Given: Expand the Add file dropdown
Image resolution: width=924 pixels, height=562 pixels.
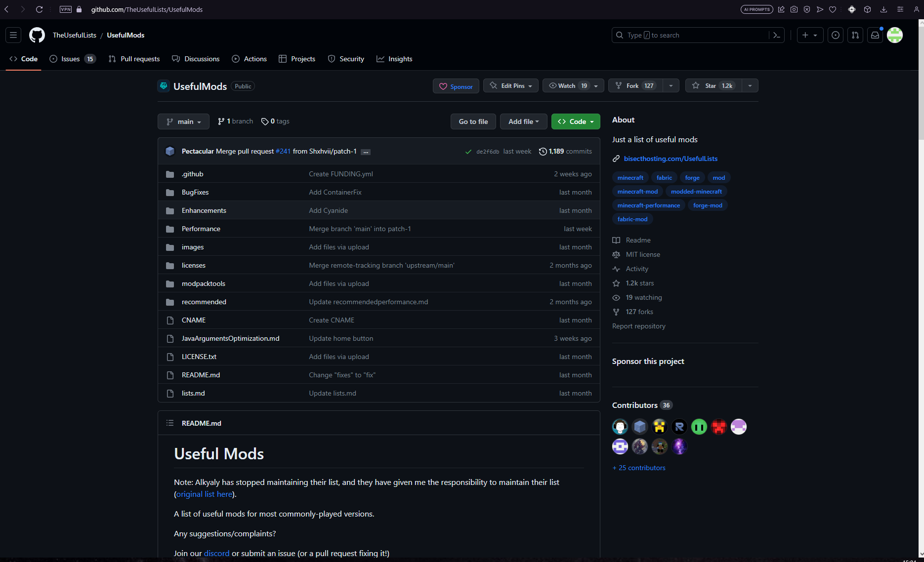Looking at the screenshot, I should pos(523,121).
